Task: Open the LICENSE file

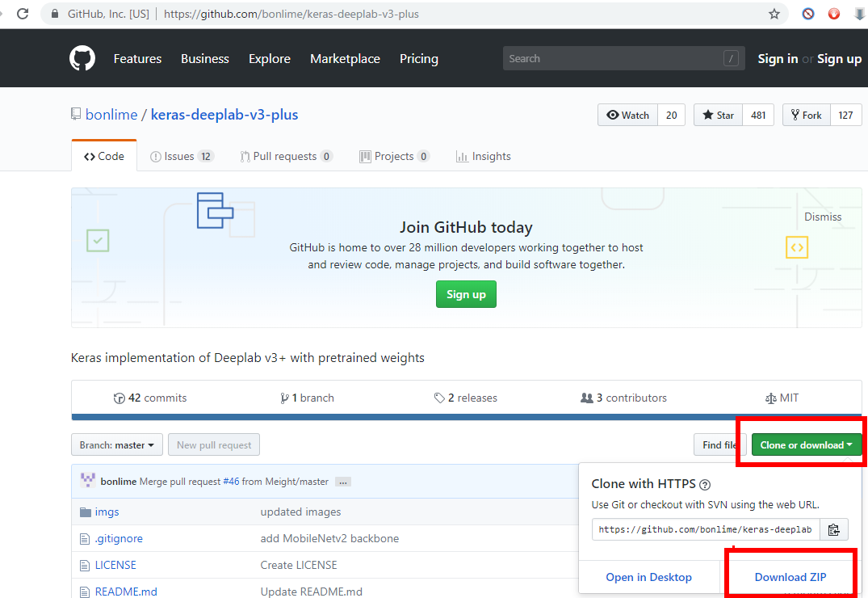Action: (115, 566)
